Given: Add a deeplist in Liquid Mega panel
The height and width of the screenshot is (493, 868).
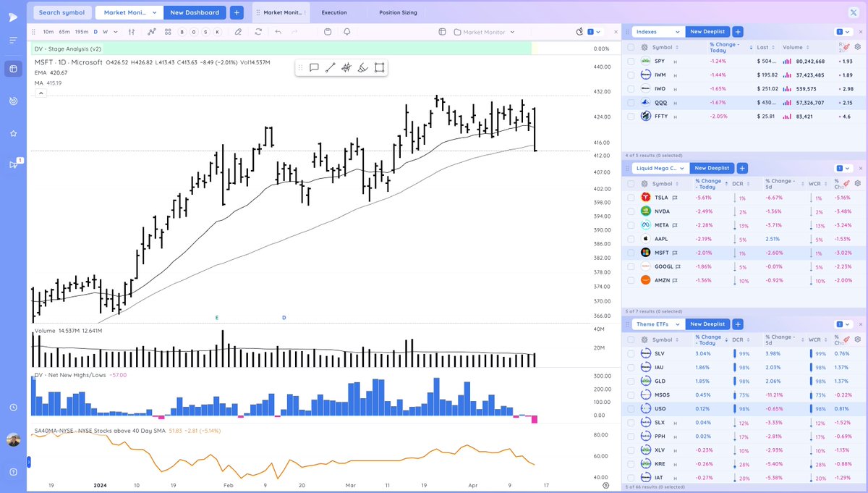Looking at the screenshot, I should [x=741, y=168].
